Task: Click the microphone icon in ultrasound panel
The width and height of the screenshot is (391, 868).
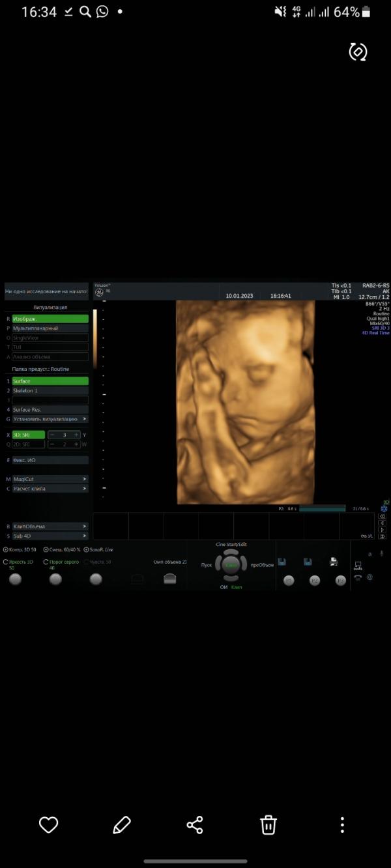Action: click(x=383, y=553)
